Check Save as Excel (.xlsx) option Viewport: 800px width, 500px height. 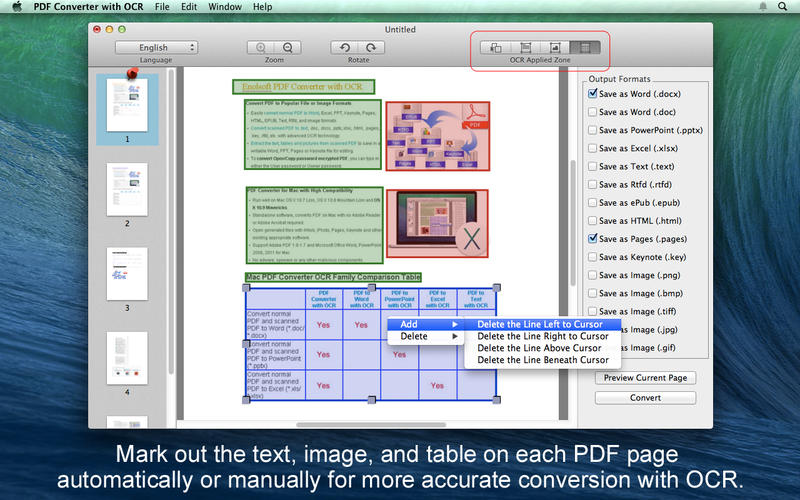click(x=594, y=148)
